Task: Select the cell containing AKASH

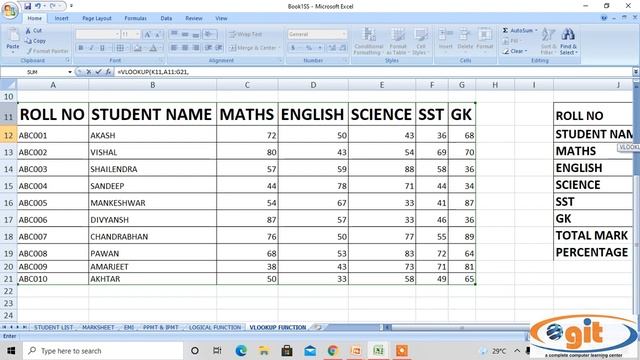Action: point(152,135)
